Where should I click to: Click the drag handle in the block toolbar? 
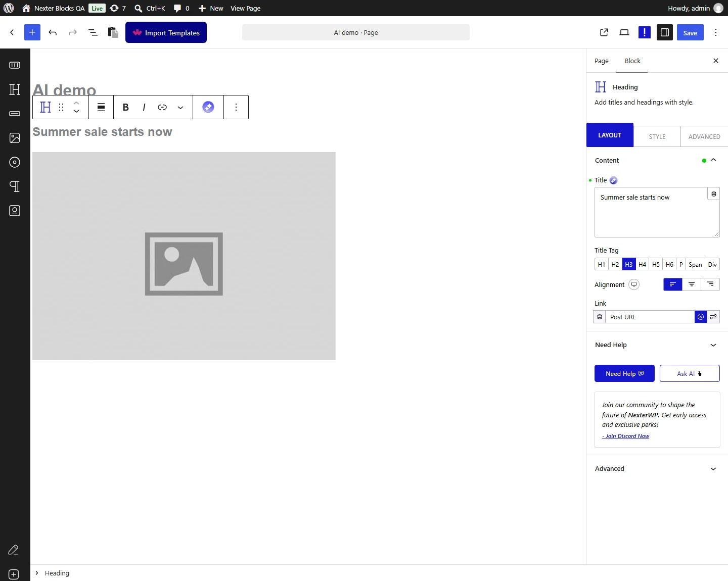click(x=61, y=107)
